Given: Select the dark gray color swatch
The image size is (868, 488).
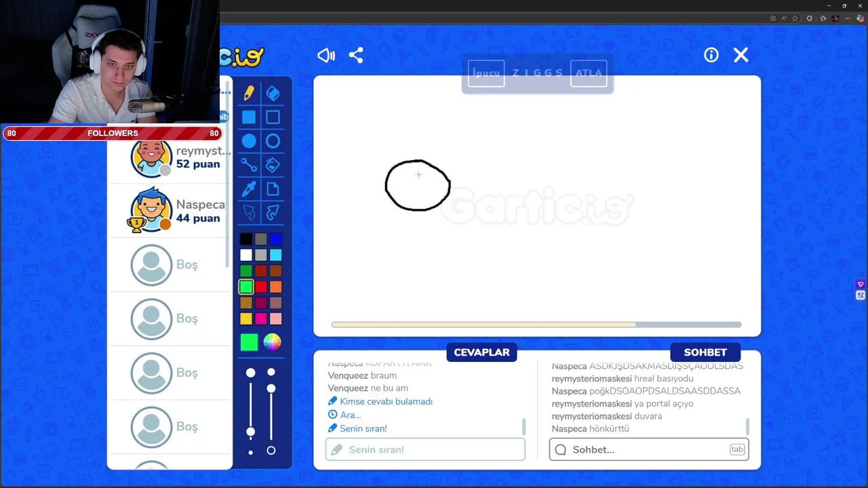Looking at the screenshot, I should point(261,239).
